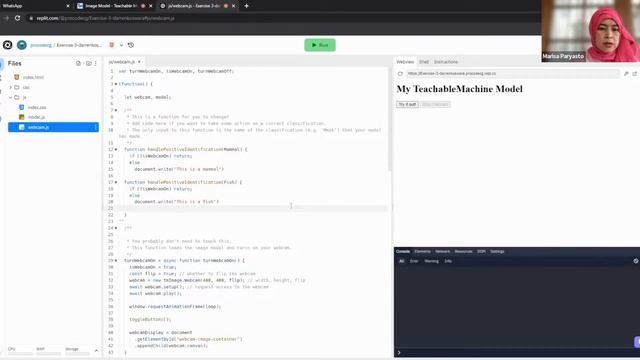
Task: Collapse the code fold arrow at line 3
Action: point(116,84)
